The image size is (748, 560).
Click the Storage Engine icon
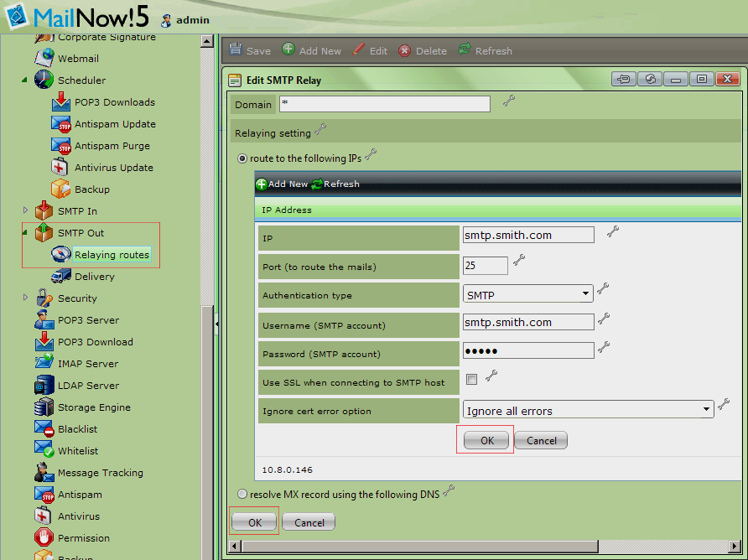point(44,407)
